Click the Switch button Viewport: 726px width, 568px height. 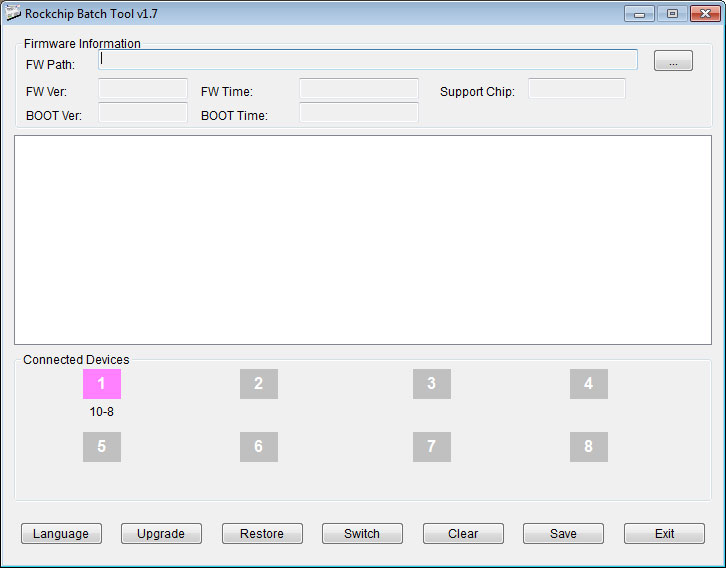tap(362, 534)
